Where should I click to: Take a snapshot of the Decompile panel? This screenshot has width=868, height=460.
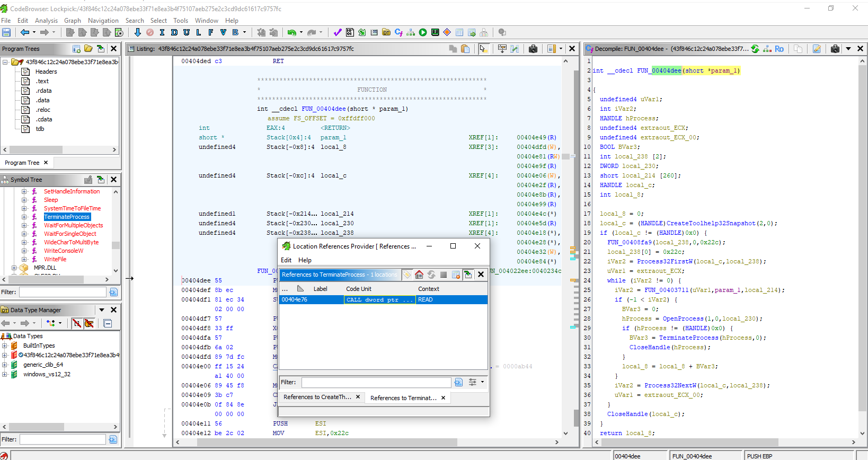[835, 49]
